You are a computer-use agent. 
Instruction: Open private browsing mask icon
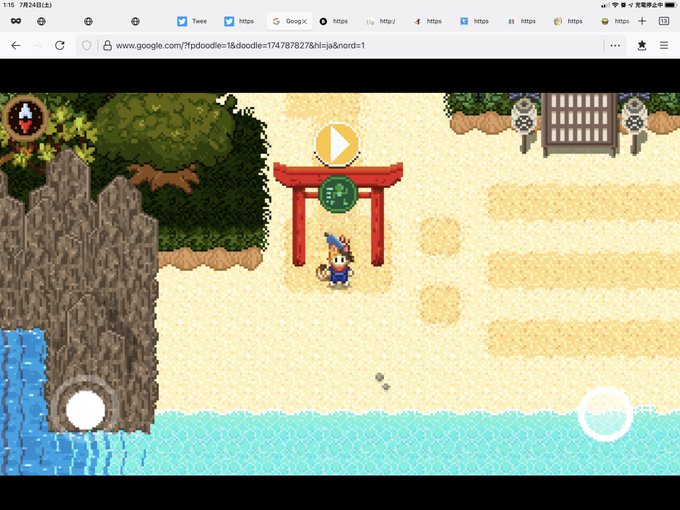[16, 21]
